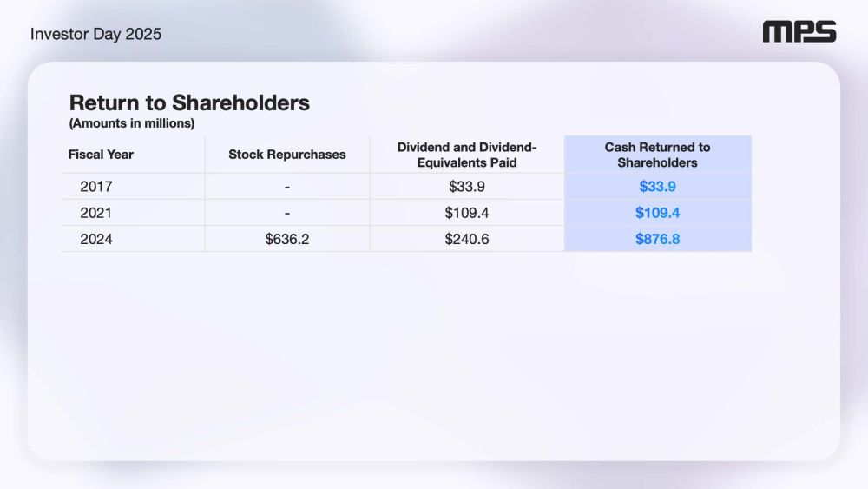Click the Cash Returned to Shareholders header
This screenshot has width=868, height=489.
pos(657,155)
